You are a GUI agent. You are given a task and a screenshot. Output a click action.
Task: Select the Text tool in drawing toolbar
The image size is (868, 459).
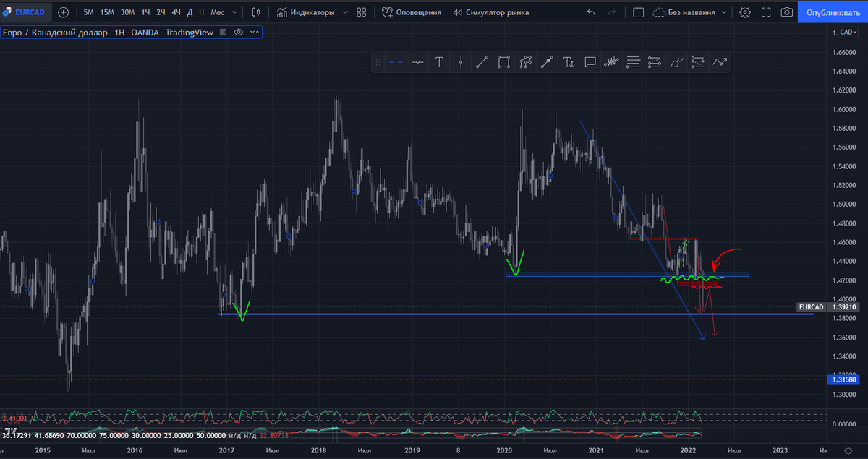point(439,62)
